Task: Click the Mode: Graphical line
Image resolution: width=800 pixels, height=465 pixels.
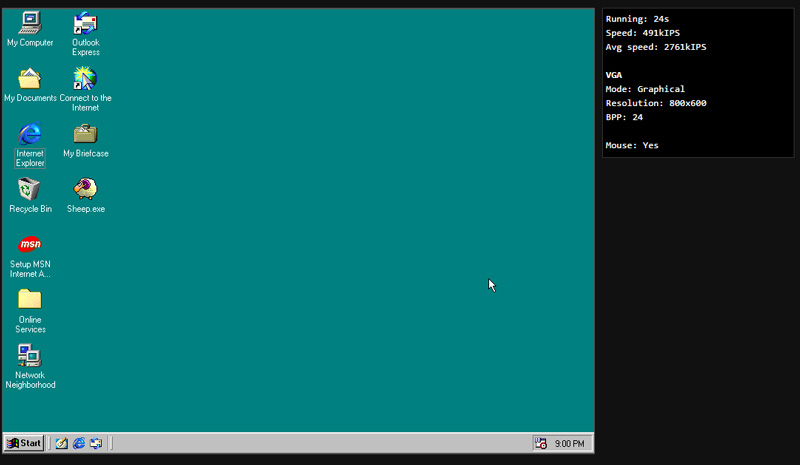Action: (x=645, y=89)
